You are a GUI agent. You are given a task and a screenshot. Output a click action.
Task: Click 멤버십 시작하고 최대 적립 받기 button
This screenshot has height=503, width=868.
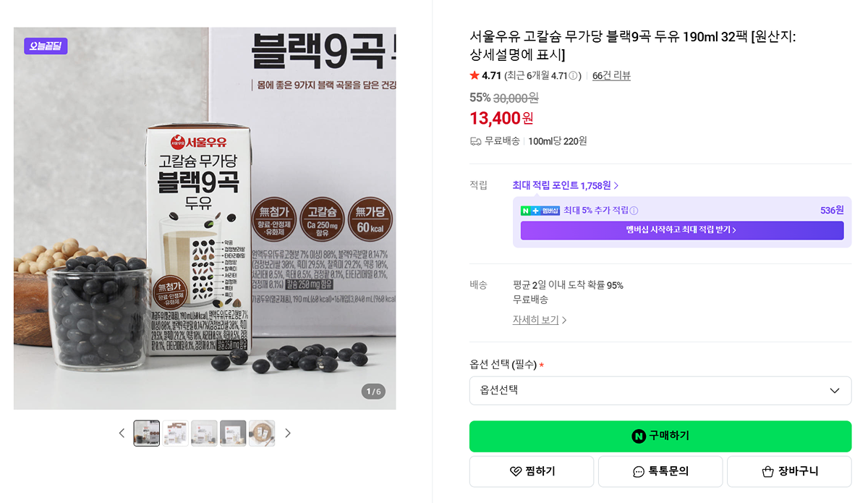[x=682, y=230]
